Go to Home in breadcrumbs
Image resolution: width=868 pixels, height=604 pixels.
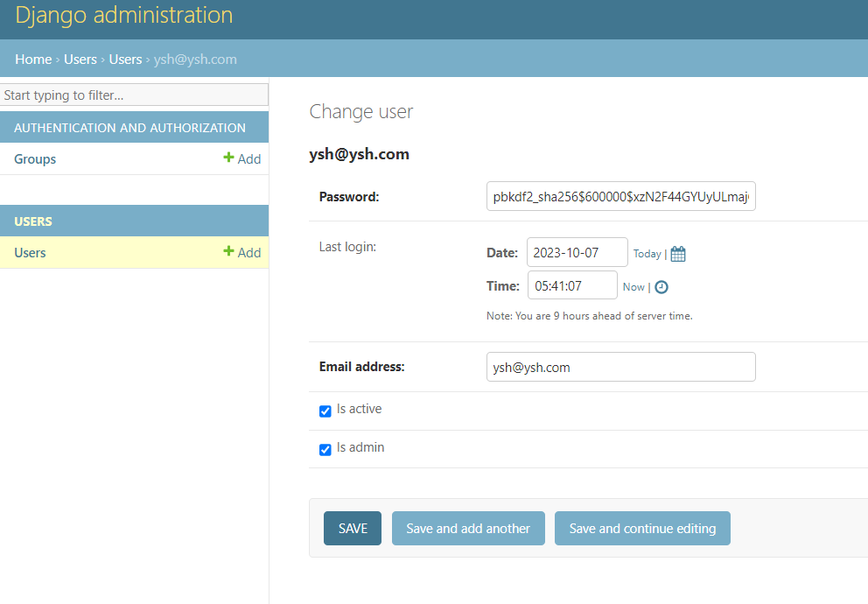pos(33,60)
